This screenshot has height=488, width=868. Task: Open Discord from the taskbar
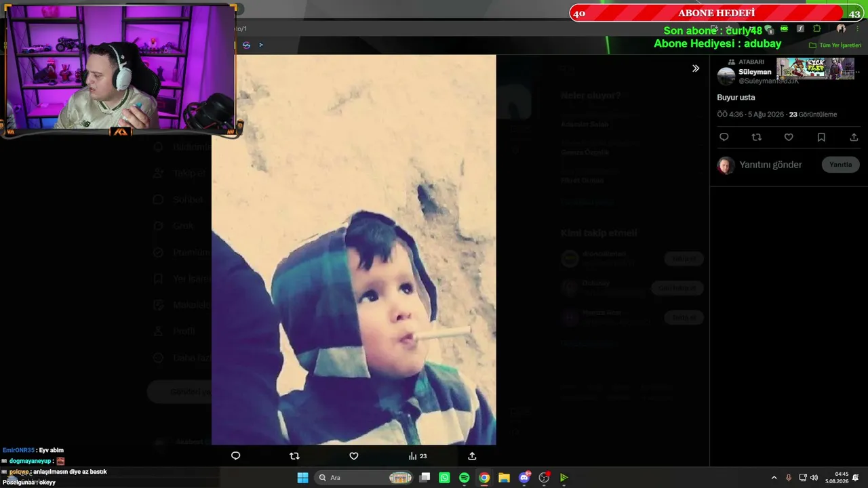click(524, 478)
